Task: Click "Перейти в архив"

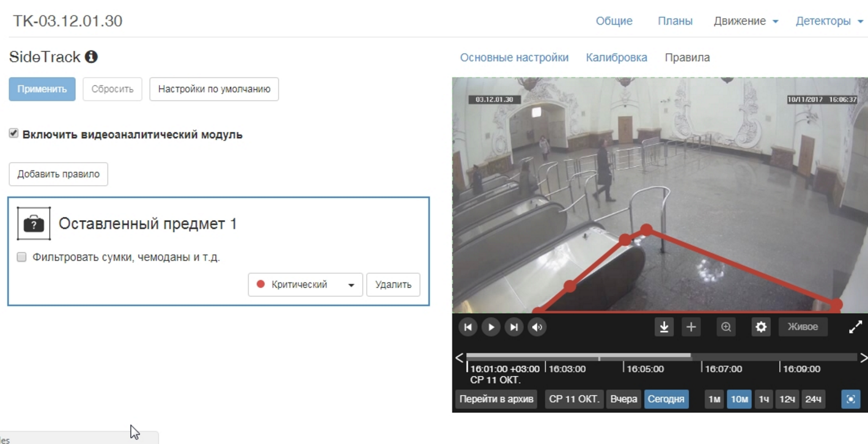Action: click(496, 399)
